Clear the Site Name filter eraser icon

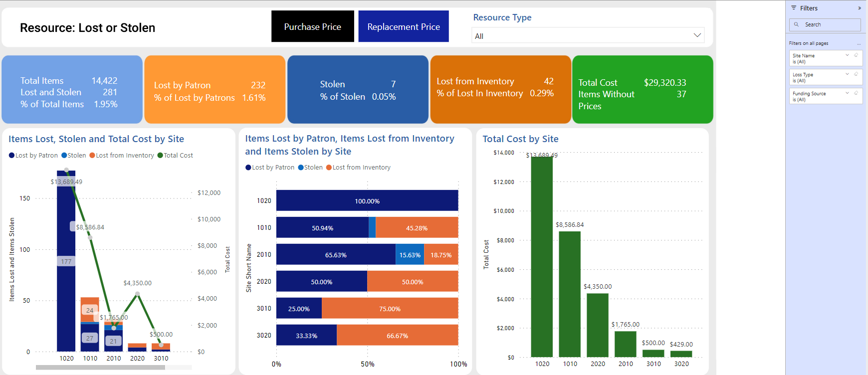(x=856, y=55)
